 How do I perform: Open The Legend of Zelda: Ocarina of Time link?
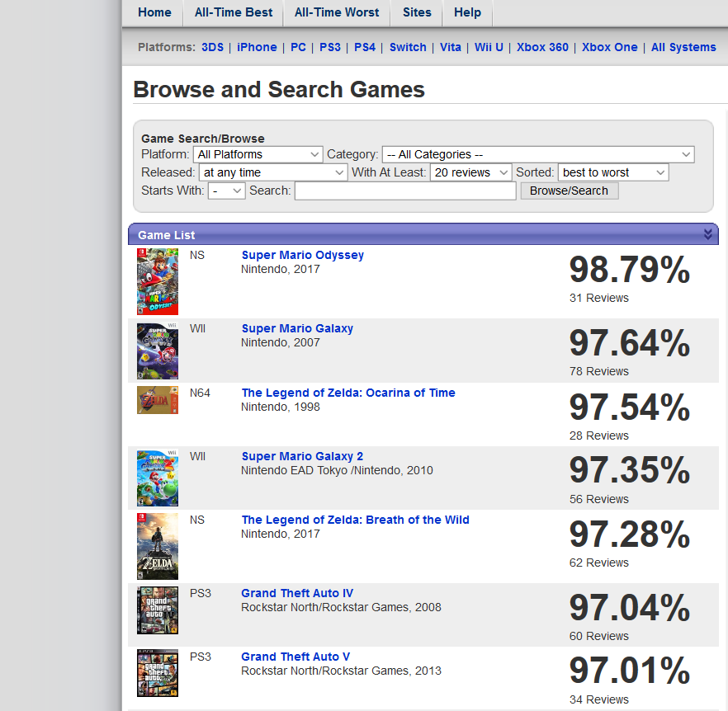[x=348, y=393]
